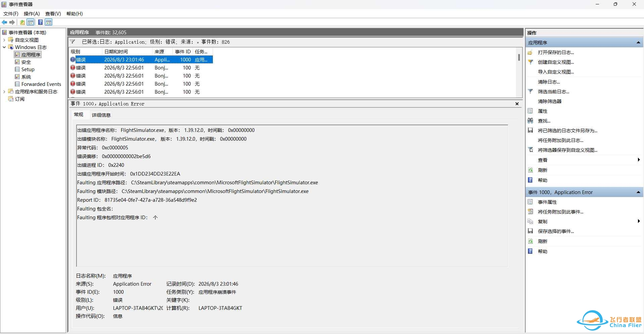This screenshot has height=334, width=644.
Task: Click the 将任务附加到此事件 icon
Action: 530,212
